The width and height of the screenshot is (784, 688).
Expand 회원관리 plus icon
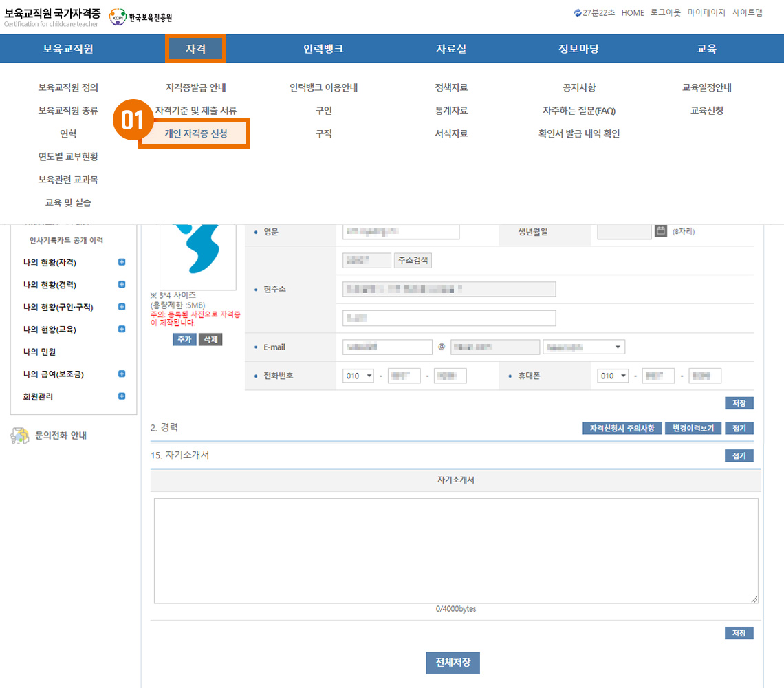tap(122, 396)
